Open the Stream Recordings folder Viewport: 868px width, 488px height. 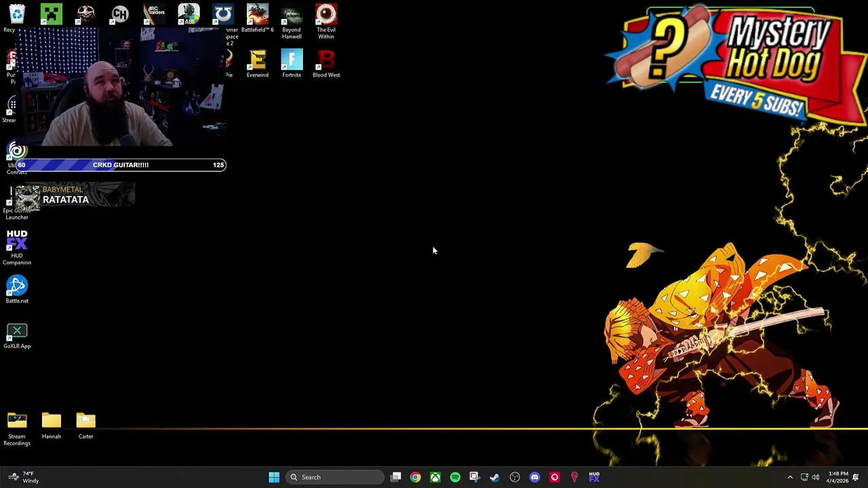pos(17,429)
